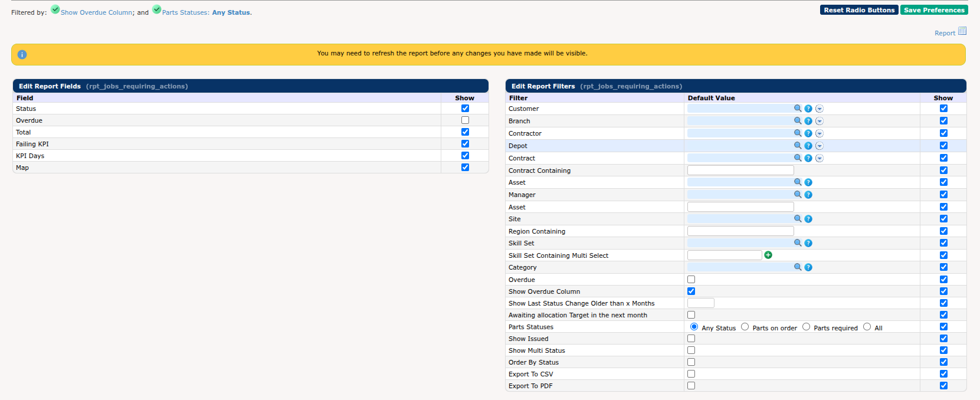Click the search magnifier in Customer row
This screenshot has height=400, width=980.
tap(798, 109)
